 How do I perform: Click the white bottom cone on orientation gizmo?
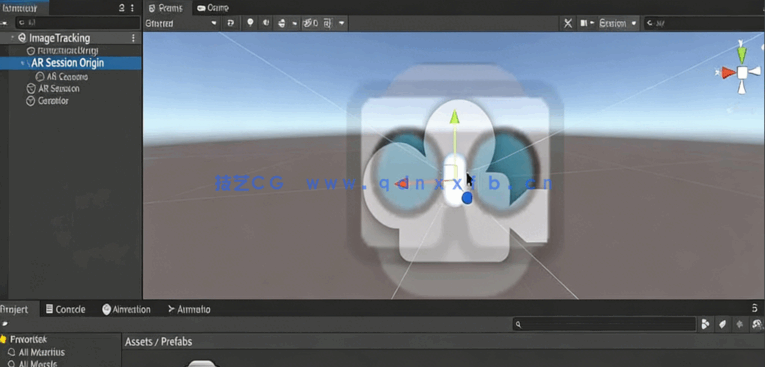click(742, 87)
